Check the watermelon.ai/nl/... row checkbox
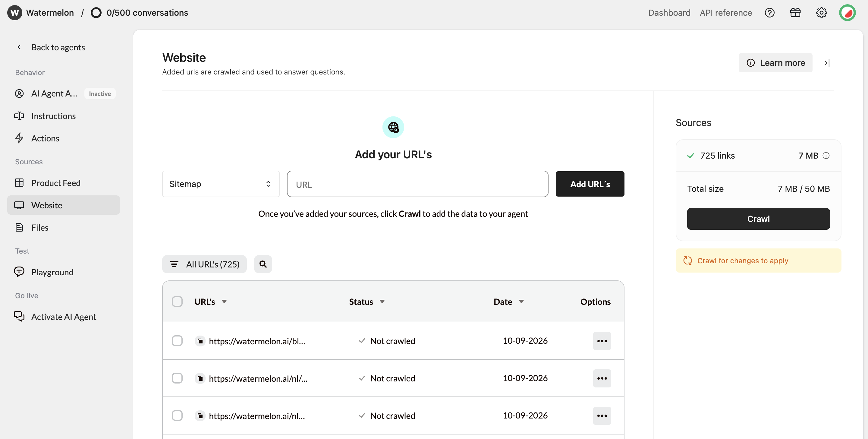 [x=177, y=378]
